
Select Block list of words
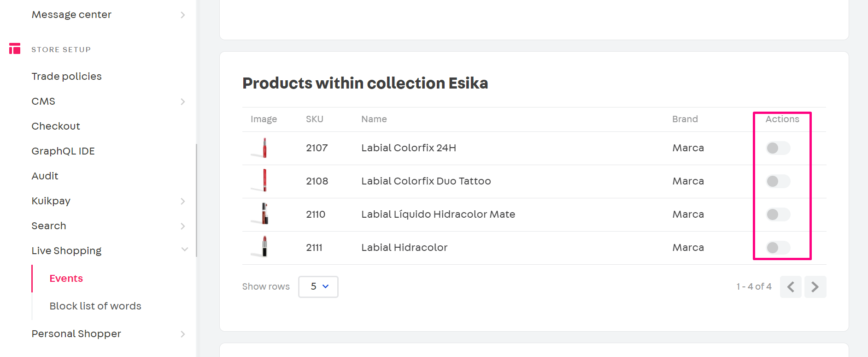pyautogui.click(x=95, y=306)
